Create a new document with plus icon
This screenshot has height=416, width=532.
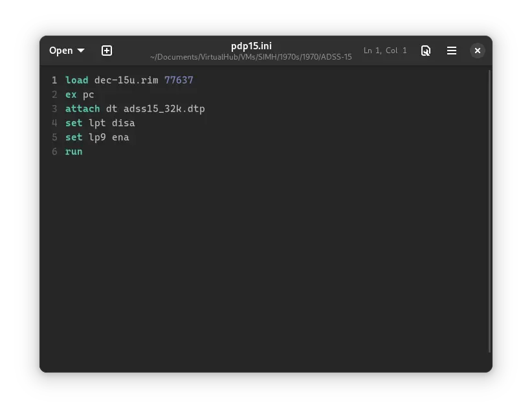(107, 51)
